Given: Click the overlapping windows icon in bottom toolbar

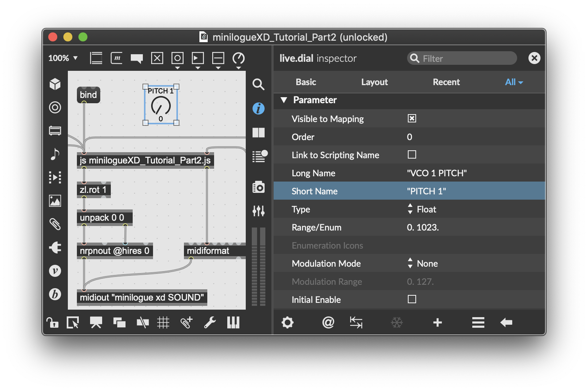Looking at the screenshot, I should pos(119,322).
